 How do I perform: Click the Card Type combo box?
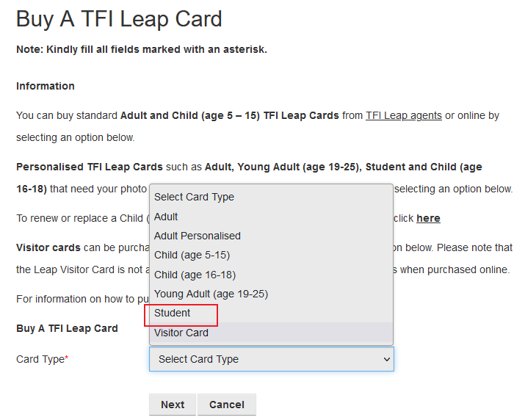click(264, 359)
